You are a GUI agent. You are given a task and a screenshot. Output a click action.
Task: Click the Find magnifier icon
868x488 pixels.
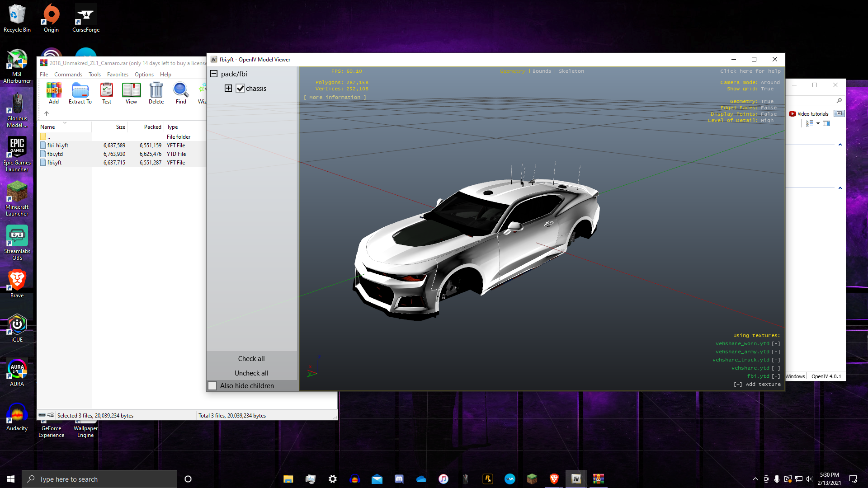pos(181,92)
